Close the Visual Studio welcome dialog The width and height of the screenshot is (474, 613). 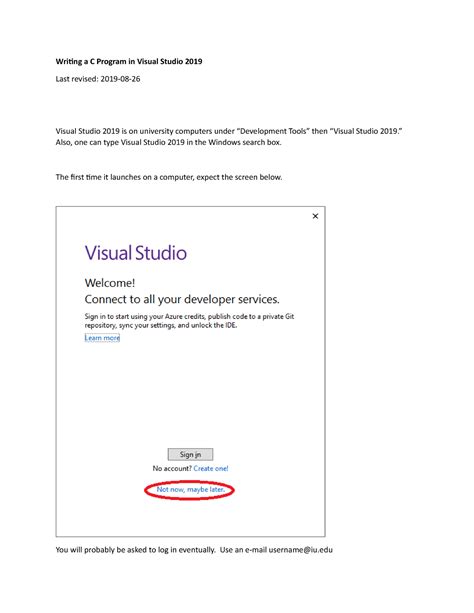coord(315,216)
